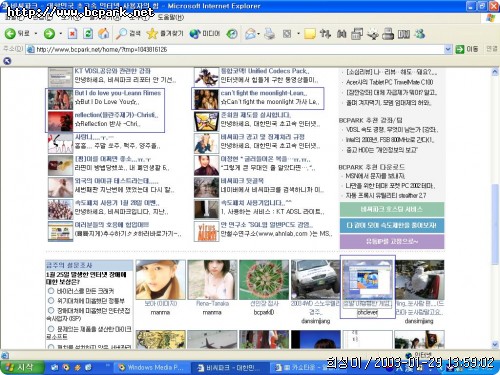
Task: Click the ohclever username link
Action: tap(367, 313)
